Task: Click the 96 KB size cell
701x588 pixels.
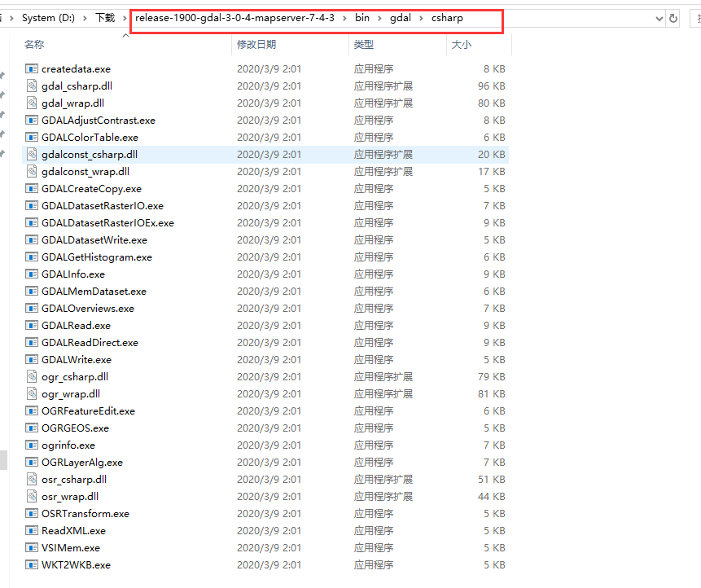Action: (491, 86)
